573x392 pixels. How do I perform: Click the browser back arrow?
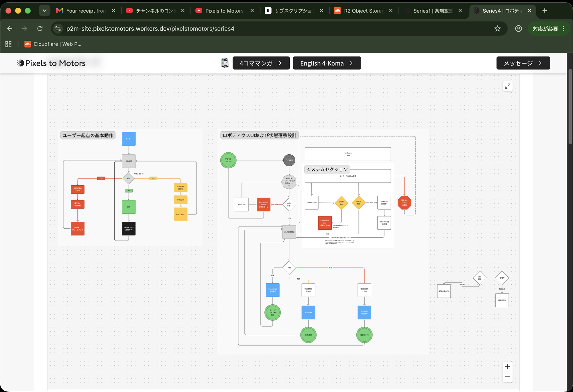[x=10, y=29]
